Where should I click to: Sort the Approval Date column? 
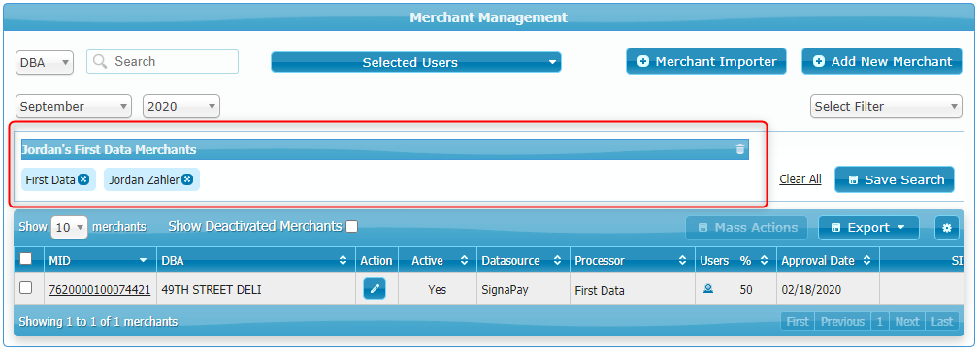point(866,261)
